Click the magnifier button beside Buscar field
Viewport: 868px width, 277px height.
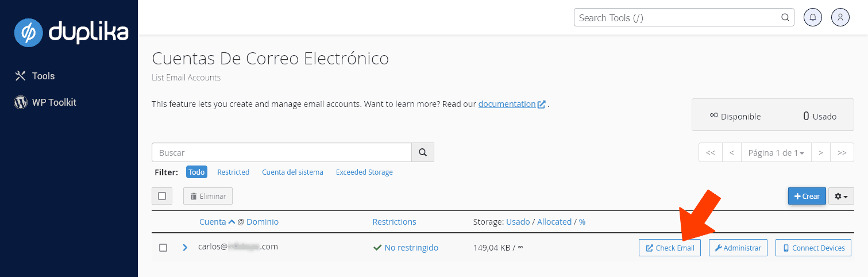pyautogui.click(x=423, y=153)
